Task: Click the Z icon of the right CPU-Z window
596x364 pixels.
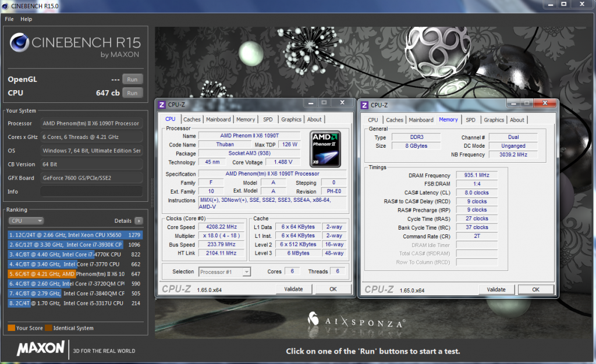Action: click(x=364, y=105)
